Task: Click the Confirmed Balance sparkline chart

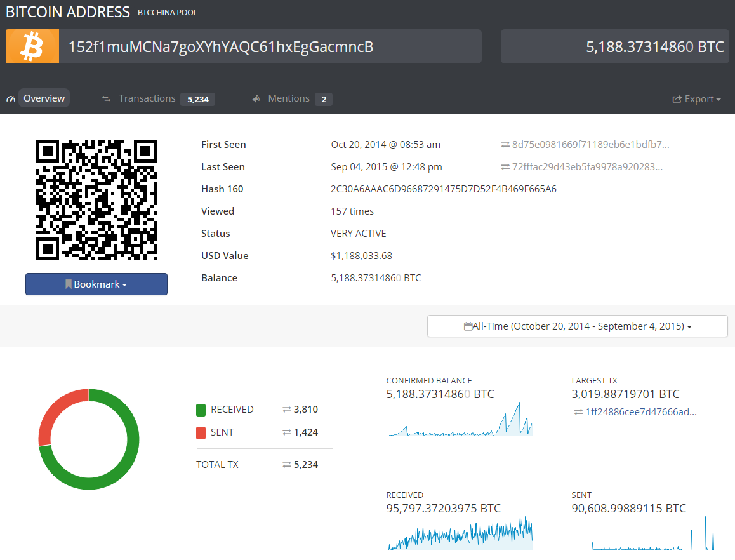Action: tap(460, 419)
